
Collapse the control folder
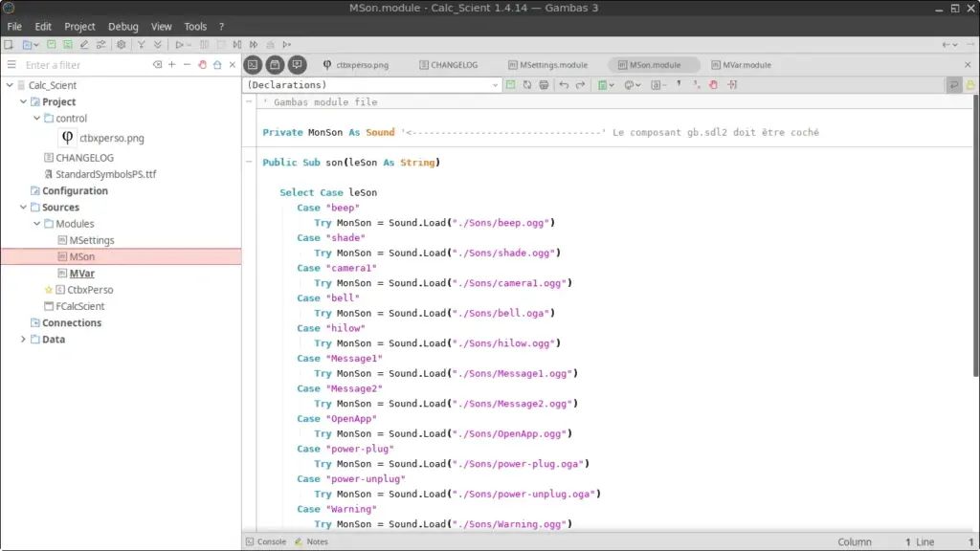pyautogui.click(x=37, y=118)
